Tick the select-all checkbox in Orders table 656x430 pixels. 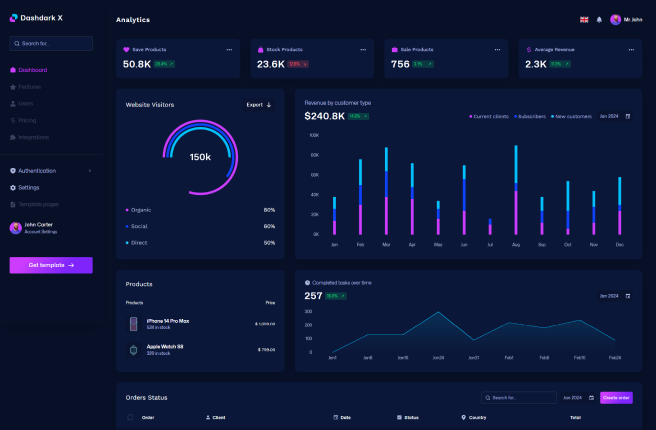[130, 417]
